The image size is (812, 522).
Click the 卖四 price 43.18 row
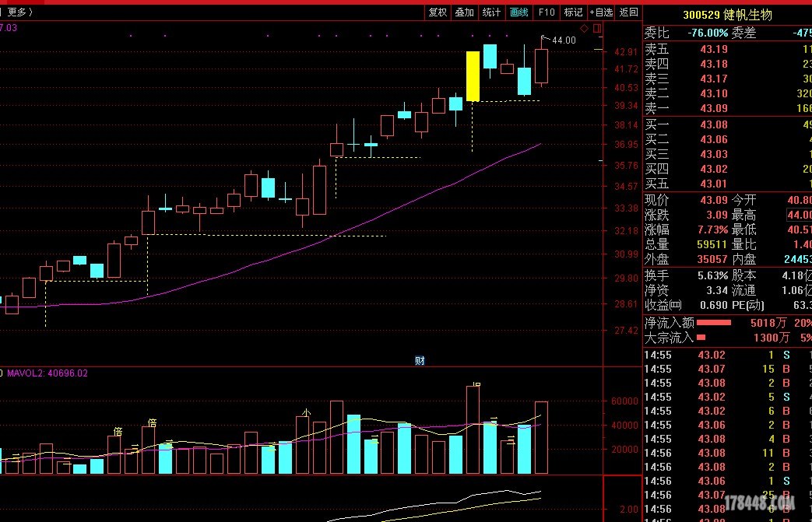click(728, 64)
